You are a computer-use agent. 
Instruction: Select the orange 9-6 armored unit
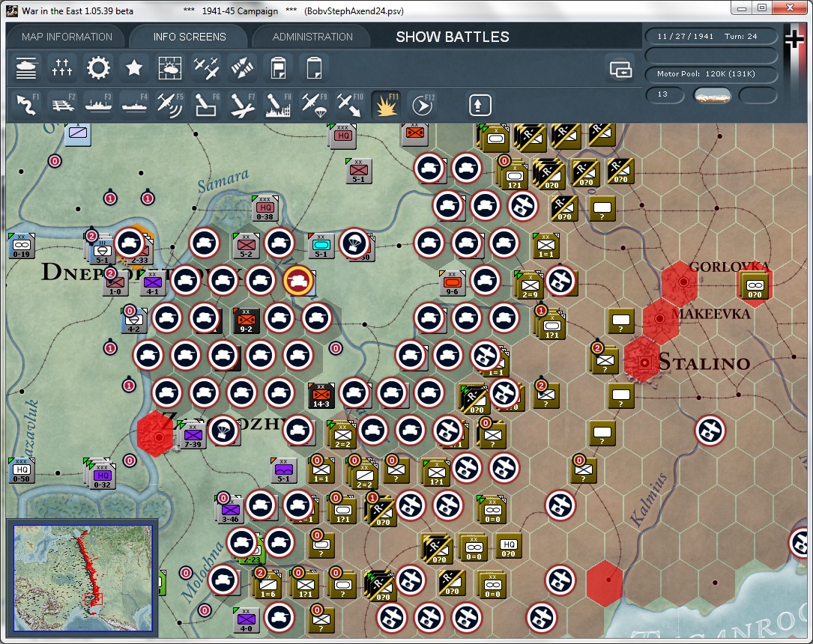(452, 283)
